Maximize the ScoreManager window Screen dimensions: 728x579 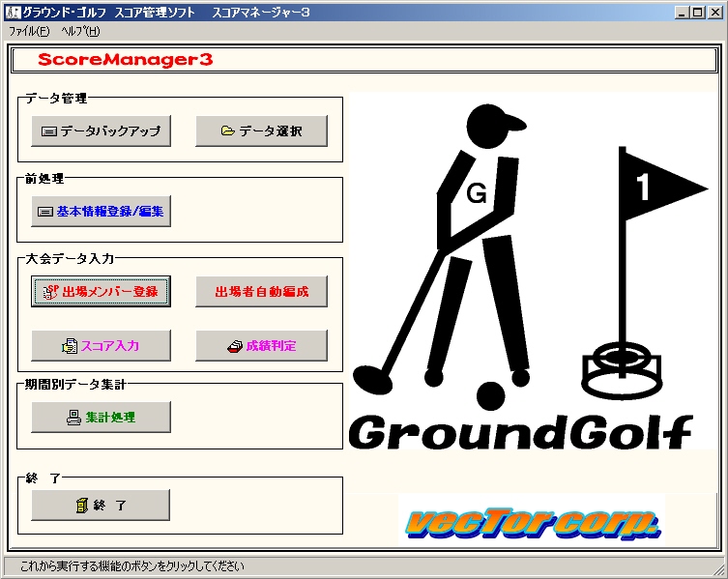[697, 13]
